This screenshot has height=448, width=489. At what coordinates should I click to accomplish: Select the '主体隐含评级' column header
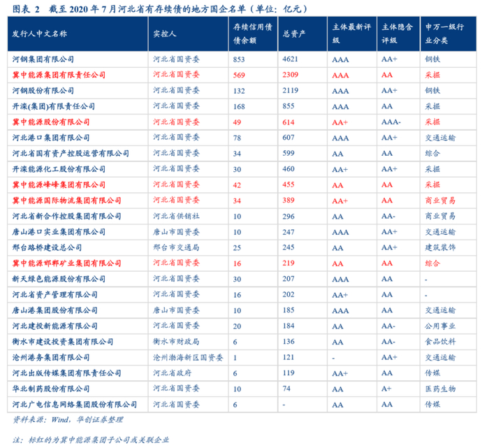click(397, 34)
